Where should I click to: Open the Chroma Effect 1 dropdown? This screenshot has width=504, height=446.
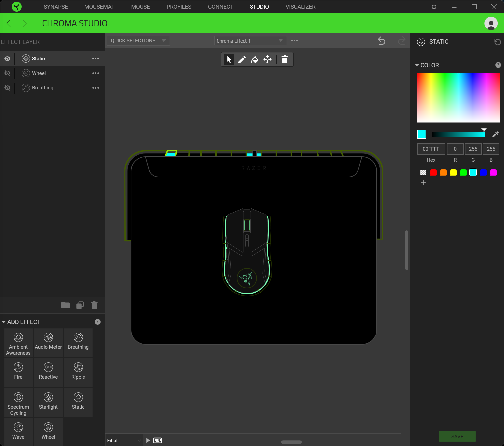(250, 40)
